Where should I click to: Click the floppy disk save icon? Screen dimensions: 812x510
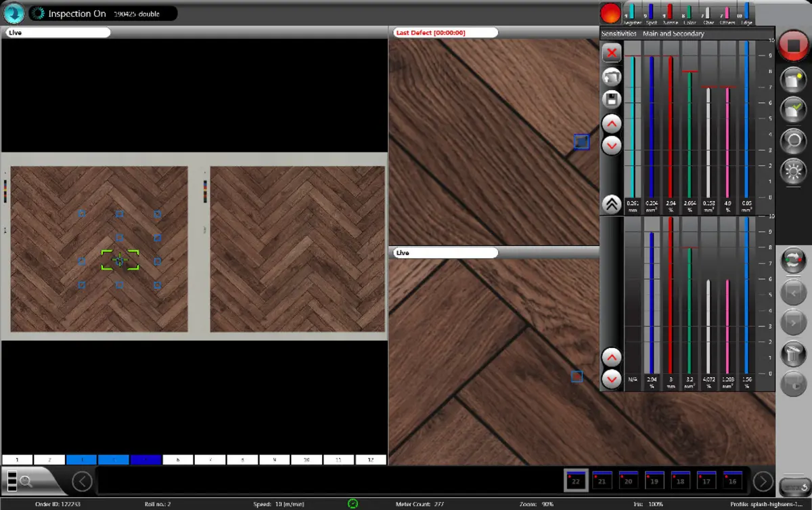[611, 100]
